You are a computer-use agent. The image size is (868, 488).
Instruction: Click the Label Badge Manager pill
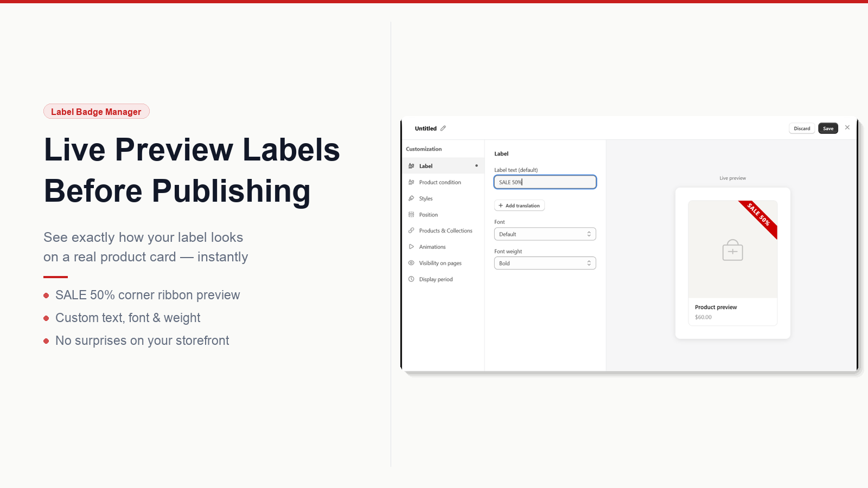pyautogui.click(x=97, y=111)
